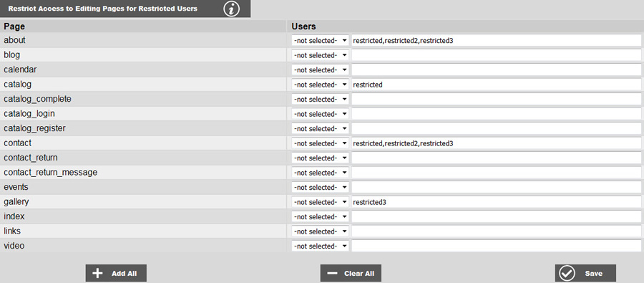Viewport: 644px width, 283px height.
Task: Open the user dropdown for the about page
Action: pos(321,41)
